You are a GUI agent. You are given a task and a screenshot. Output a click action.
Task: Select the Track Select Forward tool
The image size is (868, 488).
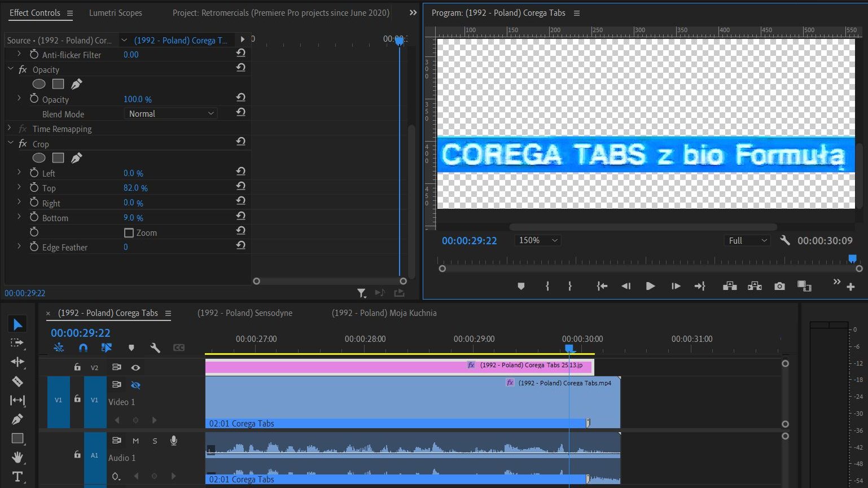coord(17,343)
